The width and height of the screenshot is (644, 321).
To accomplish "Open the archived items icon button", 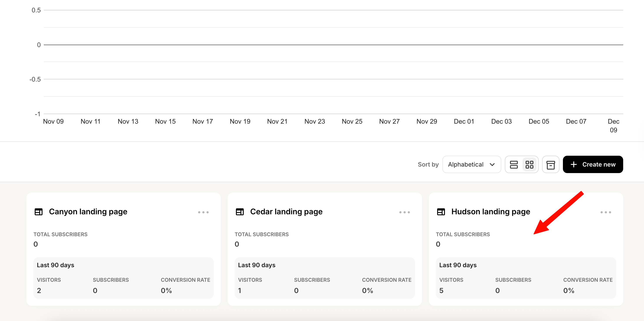I will click(x=550, y=164).
